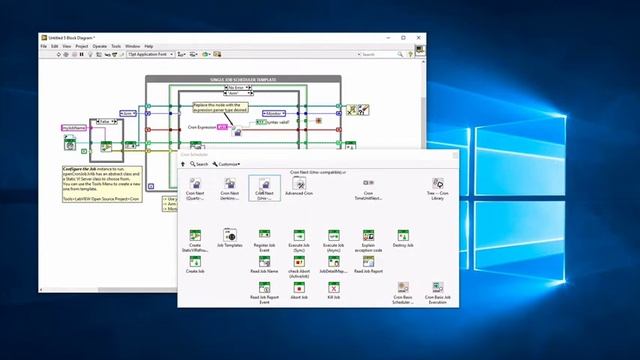Screen dimensions: 640x360
Task: Open the Application Font dropdown
Action: coord(151,54)
